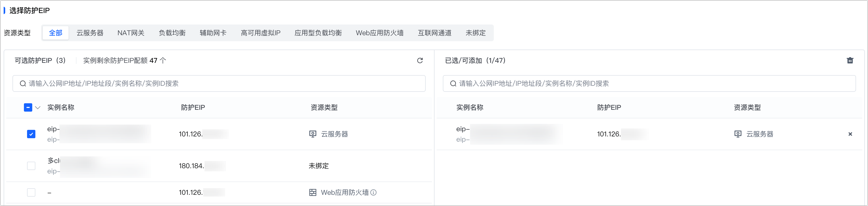
Task: Expand the selection dropdown arrow beside header checkbox
Action: [38, 107]
